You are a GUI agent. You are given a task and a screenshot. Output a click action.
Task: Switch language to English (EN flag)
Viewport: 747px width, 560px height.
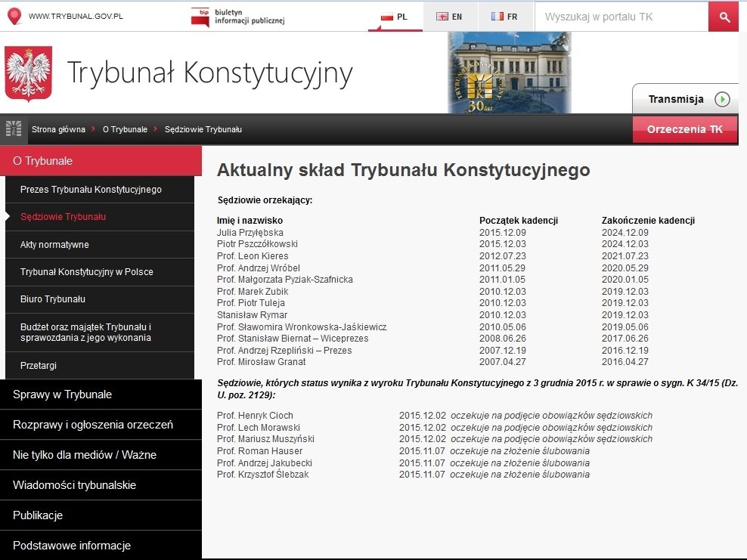point(449,16)
